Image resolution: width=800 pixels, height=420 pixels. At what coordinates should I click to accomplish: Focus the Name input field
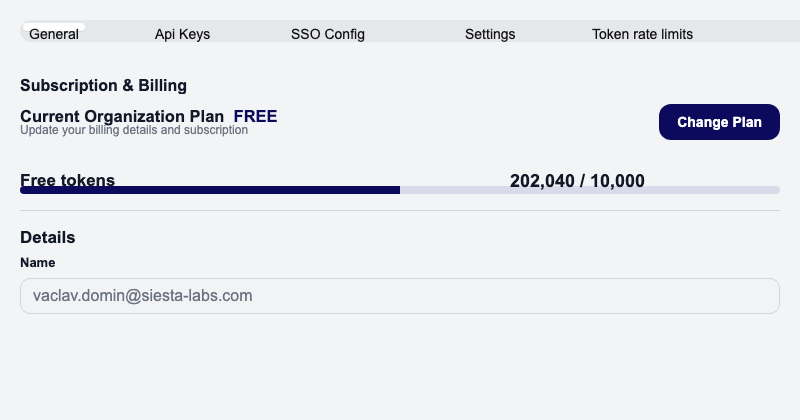tap(399, 296)
